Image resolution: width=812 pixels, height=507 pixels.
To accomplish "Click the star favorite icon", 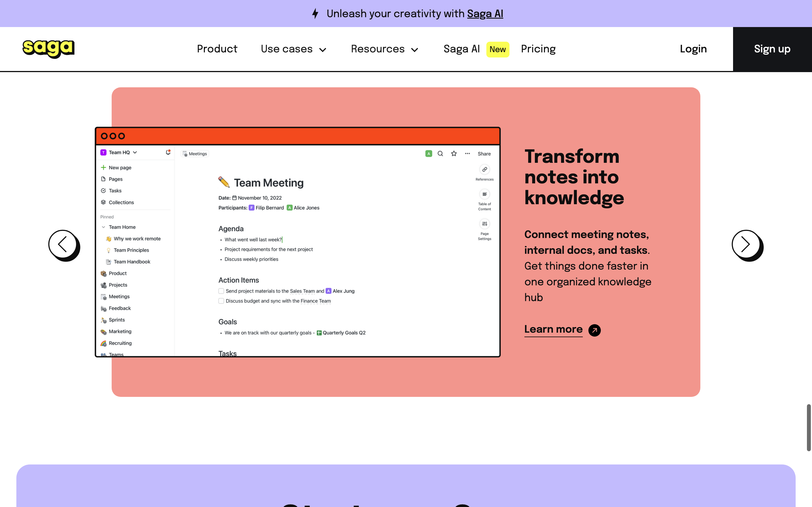I will 454,154.
